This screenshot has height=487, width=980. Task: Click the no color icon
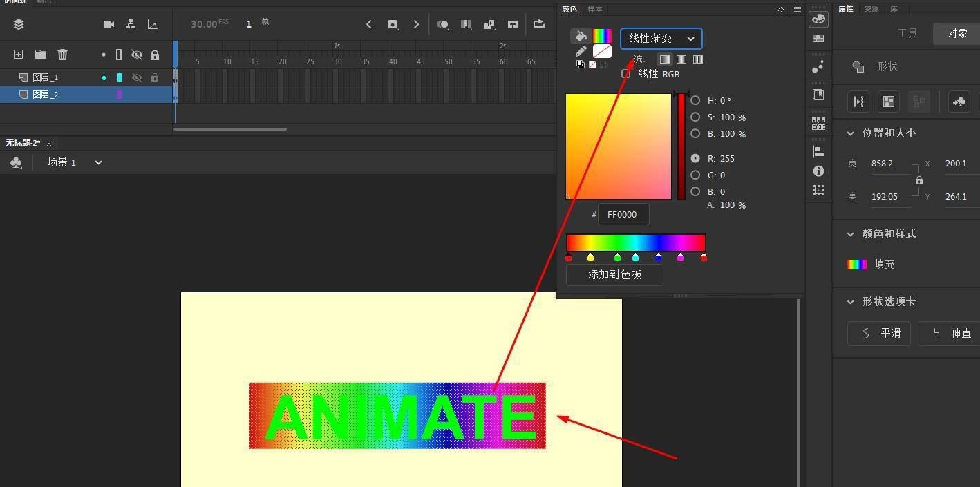(x=592, y=64)
